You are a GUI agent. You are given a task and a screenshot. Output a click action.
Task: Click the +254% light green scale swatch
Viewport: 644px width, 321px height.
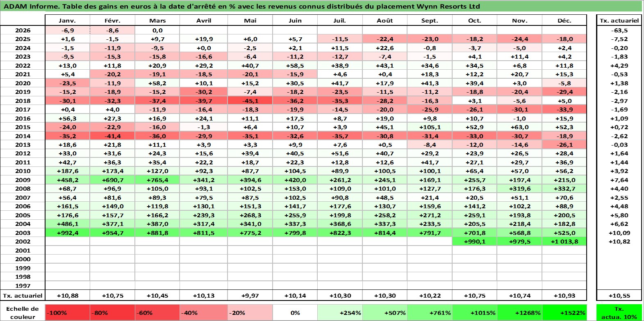coord(340,313)
